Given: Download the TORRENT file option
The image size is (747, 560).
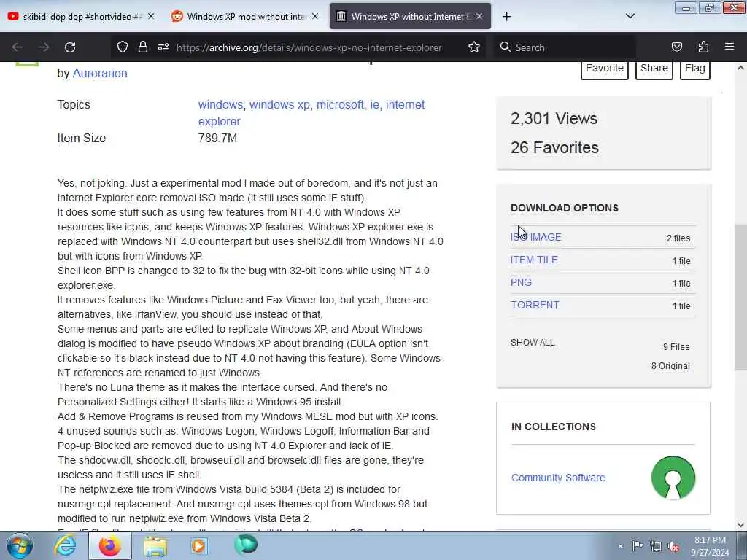Looking at the screenshot, I should pyautogui.click(x=535, y=305).
